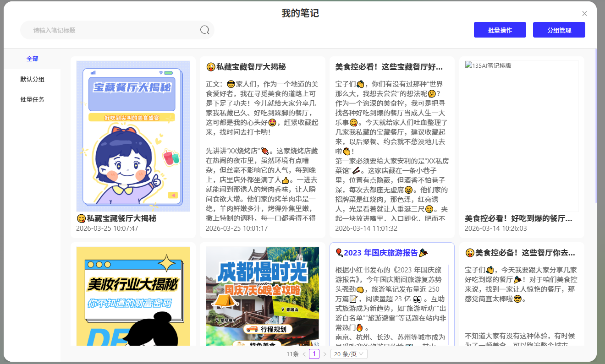Open the 美食控必备 note card
Image resolution: width=605 pixels, height=364 pixels.
coord(522,293)
